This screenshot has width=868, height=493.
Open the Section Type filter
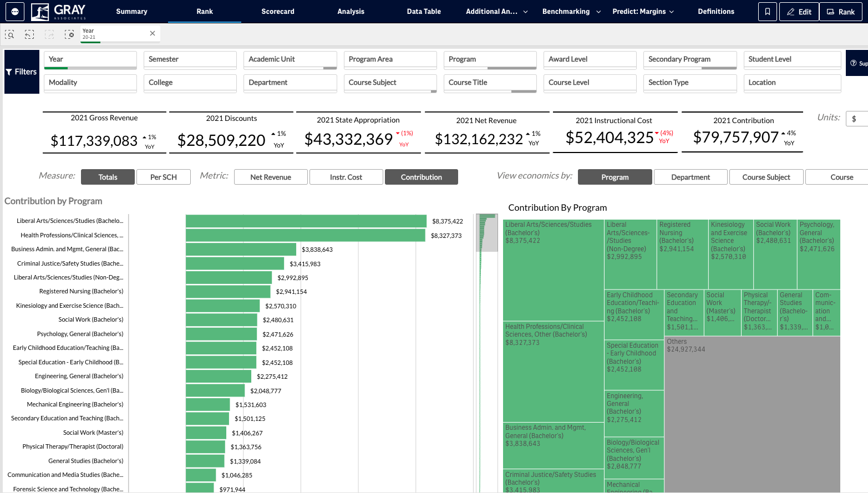(690, 83)
